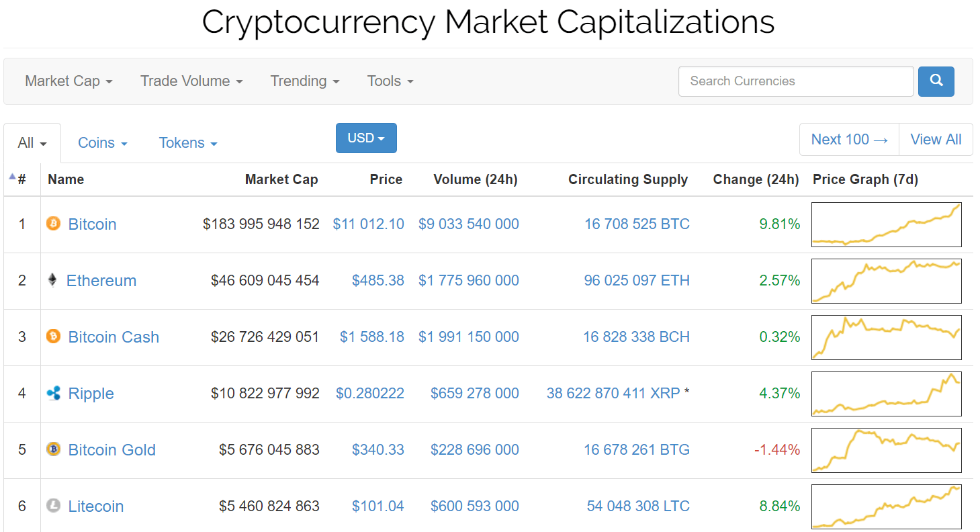This screenshot has width=980, height=532.
Task: Open Bitcoin Gold 7-day price graph
Action: 887,450
